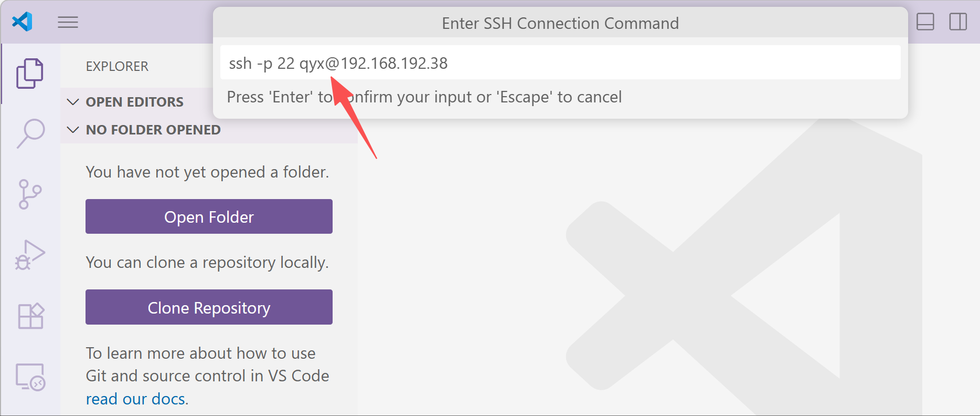This screenshot has width=980, height=416.
Task: Open the Remote Explorer view icon
Action: (x=30, y=377)
